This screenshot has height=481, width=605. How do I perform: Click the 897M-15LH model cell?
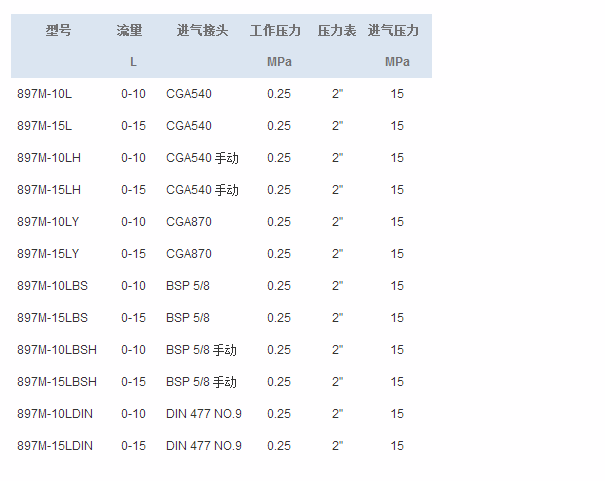pos(49,190)
